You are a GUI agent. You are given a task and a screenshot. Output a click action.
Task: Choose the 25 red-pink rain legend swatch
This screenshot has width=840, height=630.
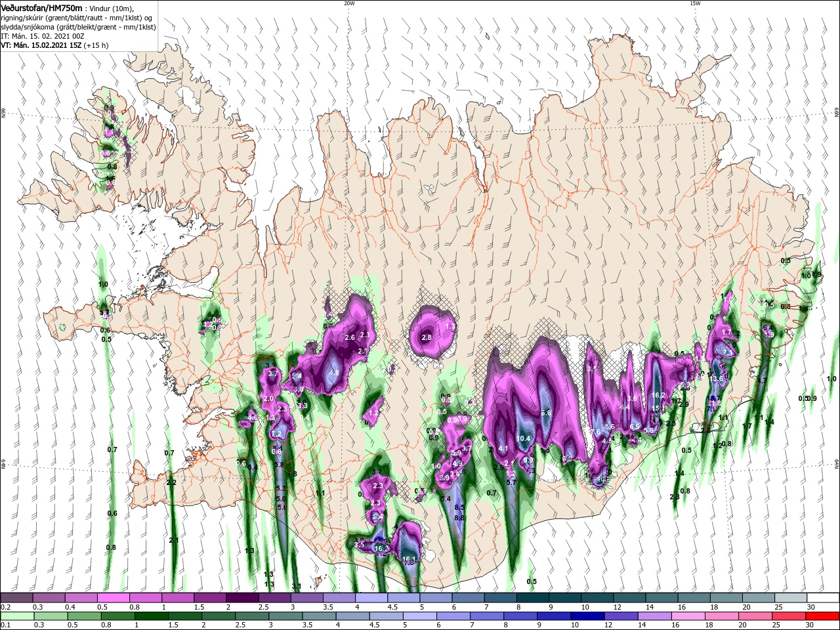pos(789,616)
